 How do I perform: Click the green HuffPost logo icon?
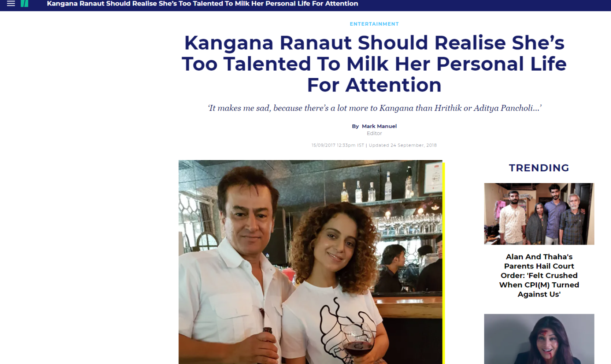pyautogui.click(x=25, y=4)
